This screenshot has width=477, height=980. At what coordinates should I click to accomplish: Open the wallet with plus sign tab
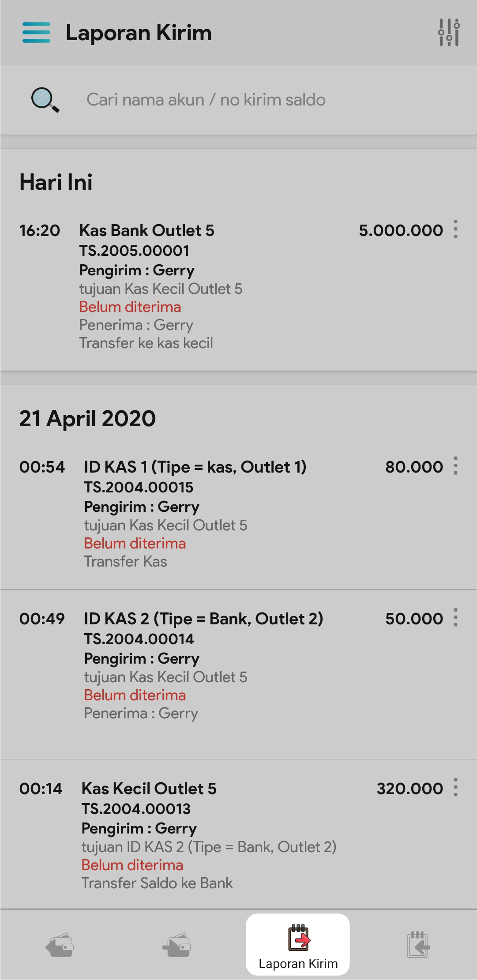click(x=177, y=945)
